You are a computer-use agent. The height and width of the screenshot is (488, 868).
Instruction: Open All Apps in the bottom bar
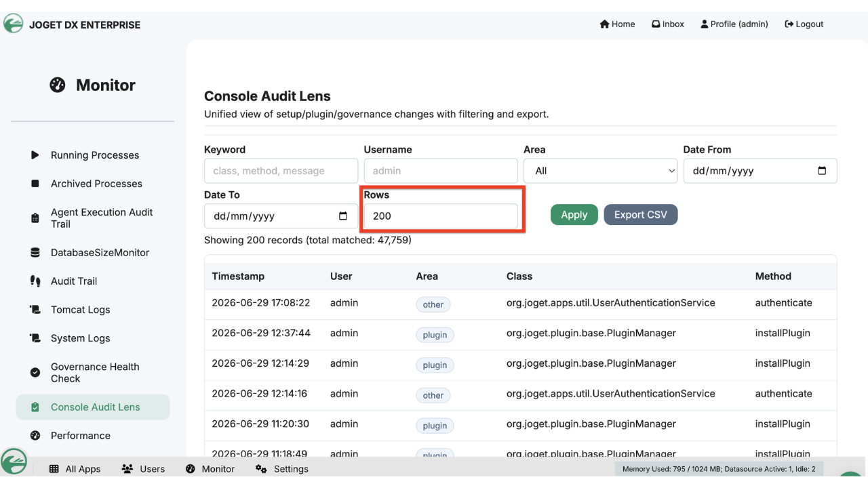click(75, 469)
